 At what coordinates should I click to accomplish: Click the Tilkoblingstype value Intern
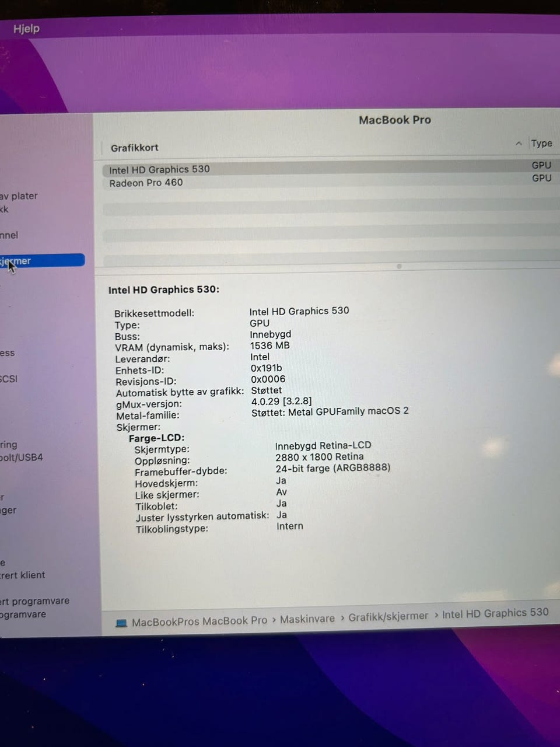(x=290, y=526)
